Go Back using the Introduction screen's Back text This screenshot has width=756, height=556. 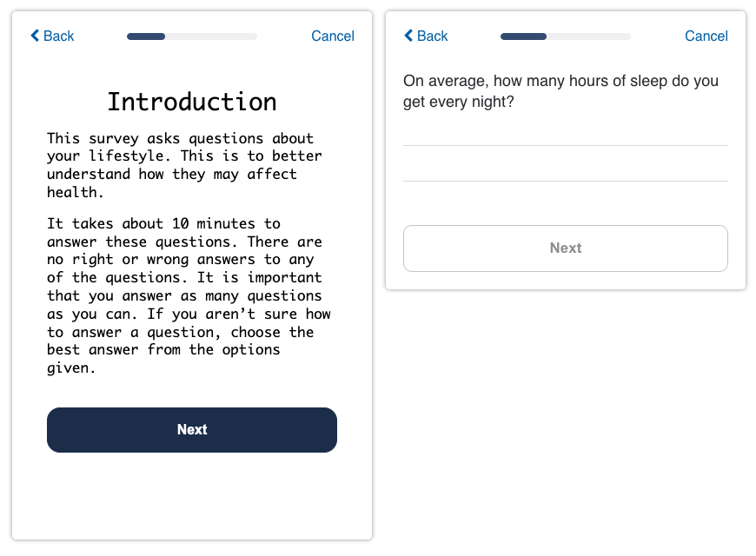click(x=59, y=36)
